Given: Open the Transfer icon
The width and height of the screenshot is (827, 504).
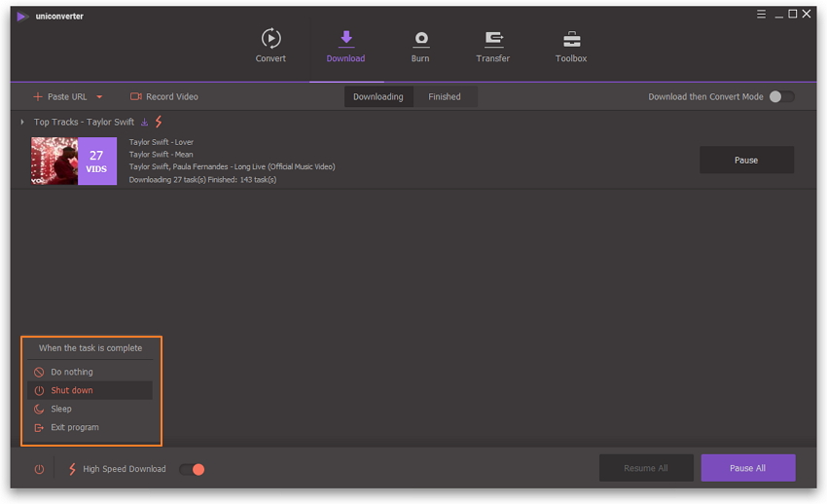Looking at the screenshot, I should [493, 39].
